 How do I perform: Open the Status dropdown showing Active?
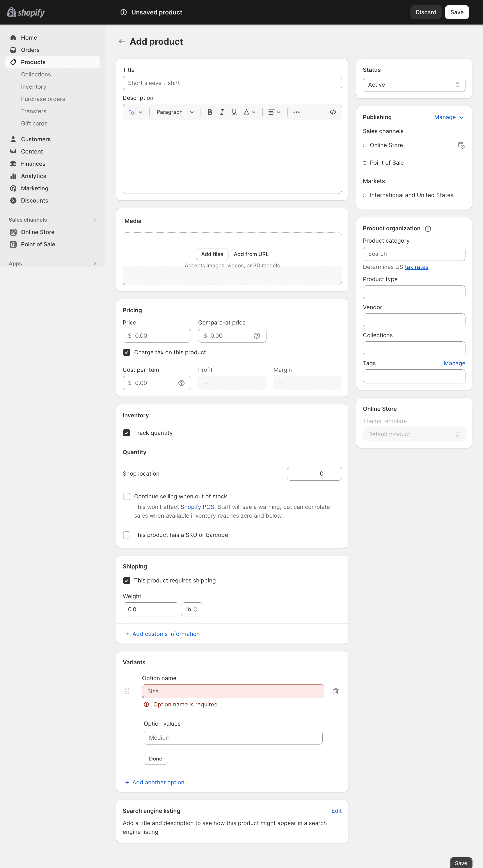[414, 85]
